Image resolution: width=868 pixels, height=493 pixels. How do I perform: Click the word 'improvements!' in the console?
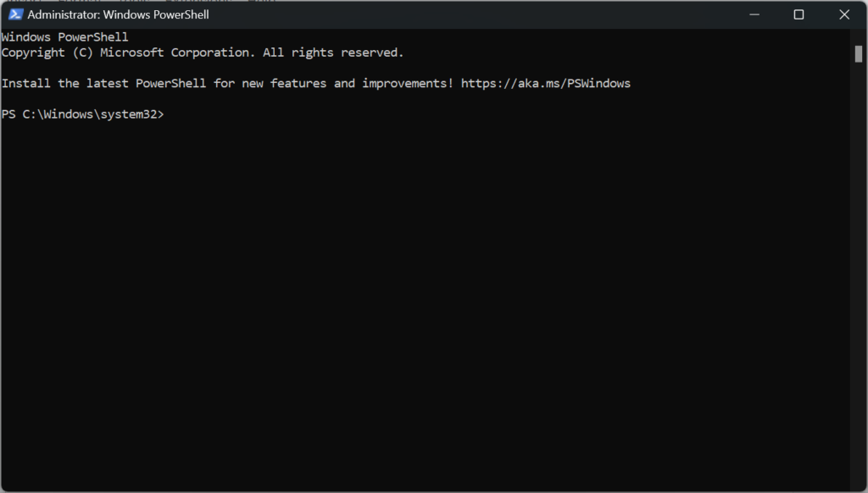[x=408, y=84]
